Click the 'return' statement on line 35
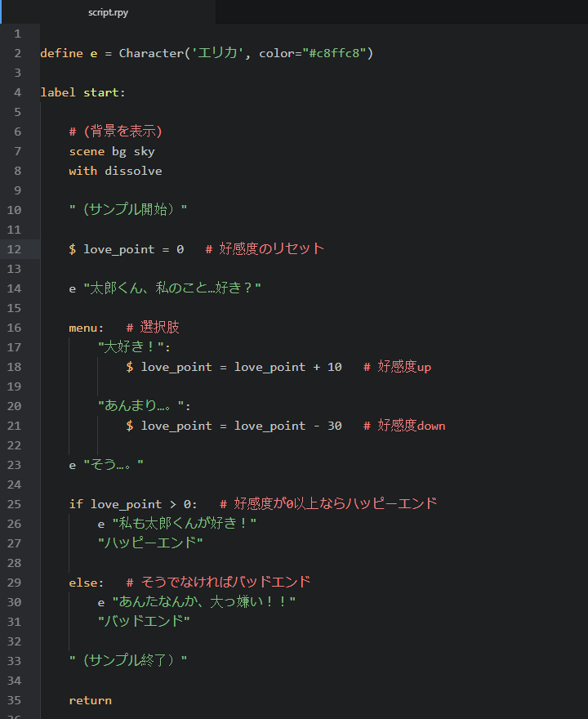 point(91,701)
